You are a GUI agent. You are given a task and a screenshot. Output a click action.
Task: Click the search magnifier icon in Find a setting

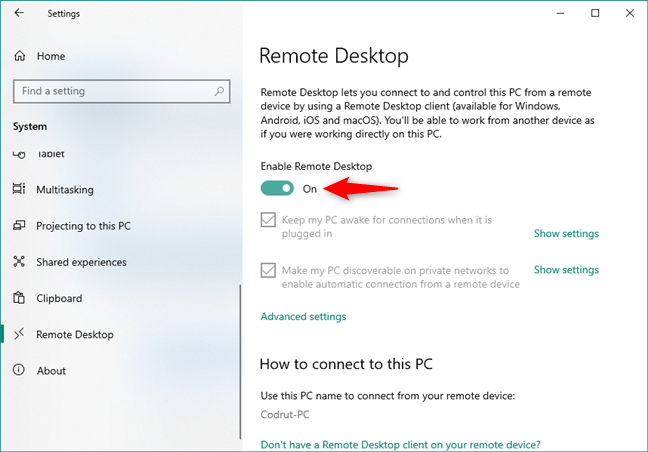click(x=219, y=91)
